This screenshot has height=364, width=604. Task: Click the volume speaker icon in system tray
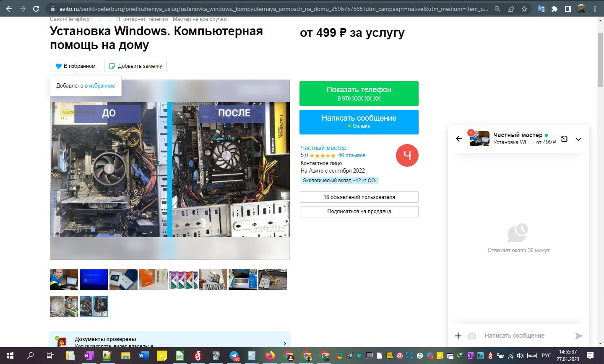click(x=520, y=356)
